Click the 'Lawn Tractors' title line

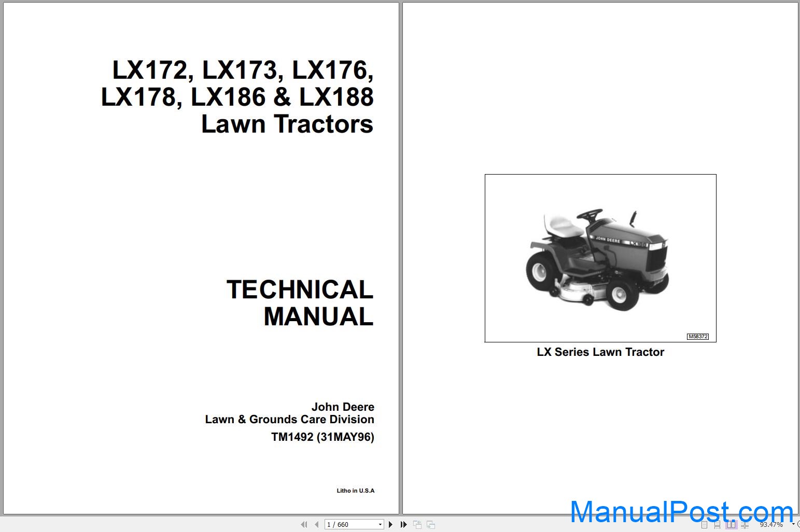[287, 124]
